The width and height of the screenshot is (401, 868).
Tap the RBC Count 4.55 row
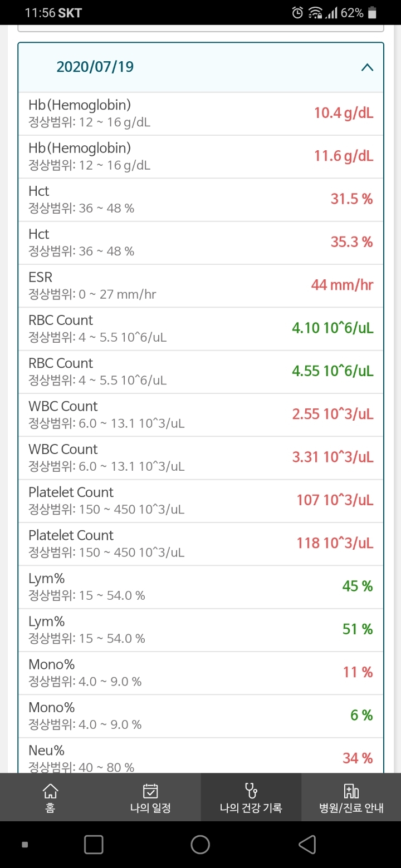pyautogui.click(x=200, y=372)
